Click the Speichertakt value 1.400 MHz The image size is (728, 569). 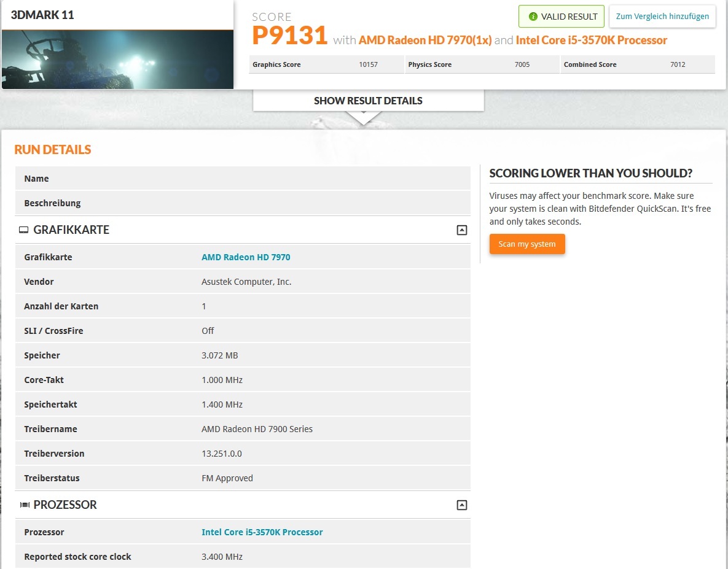pos(222,404)
